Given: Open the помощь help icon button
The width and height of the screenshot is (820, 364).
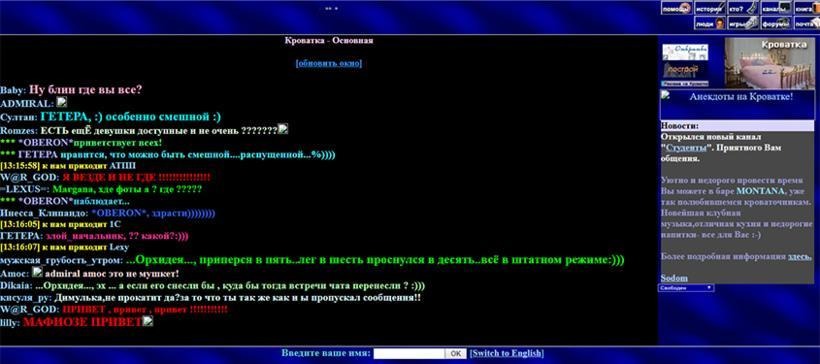Looking at the screenshot, I should (677, 8).
